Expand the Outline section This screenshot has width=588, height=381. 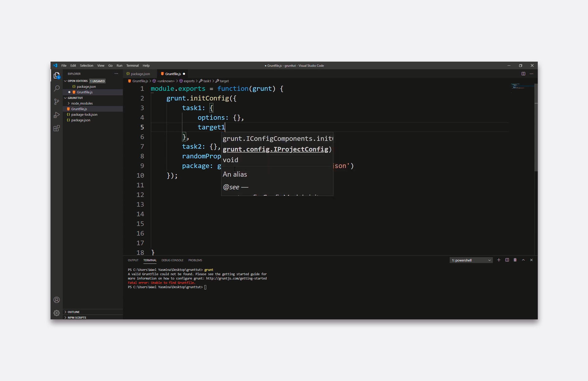(x=73, y=312)
